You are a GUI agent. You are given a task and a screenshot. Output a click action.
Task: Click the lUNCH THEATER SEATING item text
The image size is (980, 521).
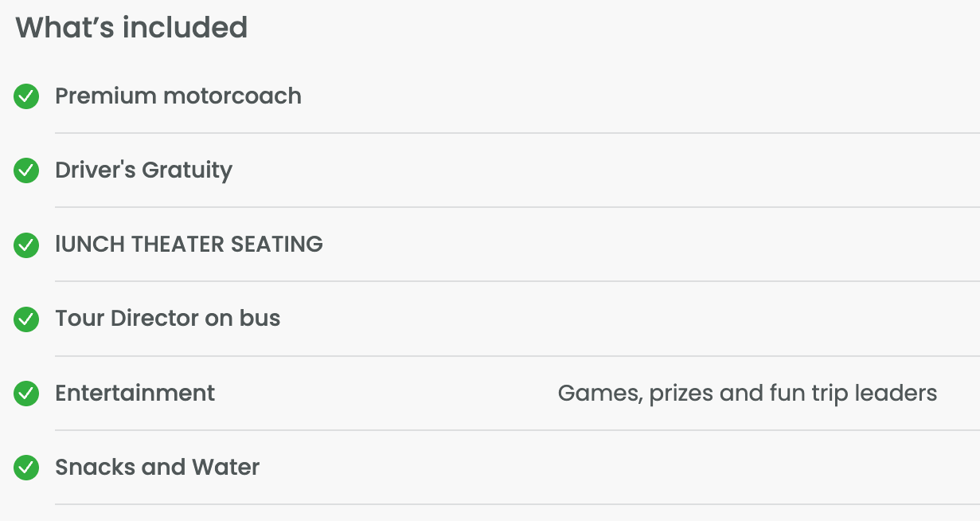(189, 244)
